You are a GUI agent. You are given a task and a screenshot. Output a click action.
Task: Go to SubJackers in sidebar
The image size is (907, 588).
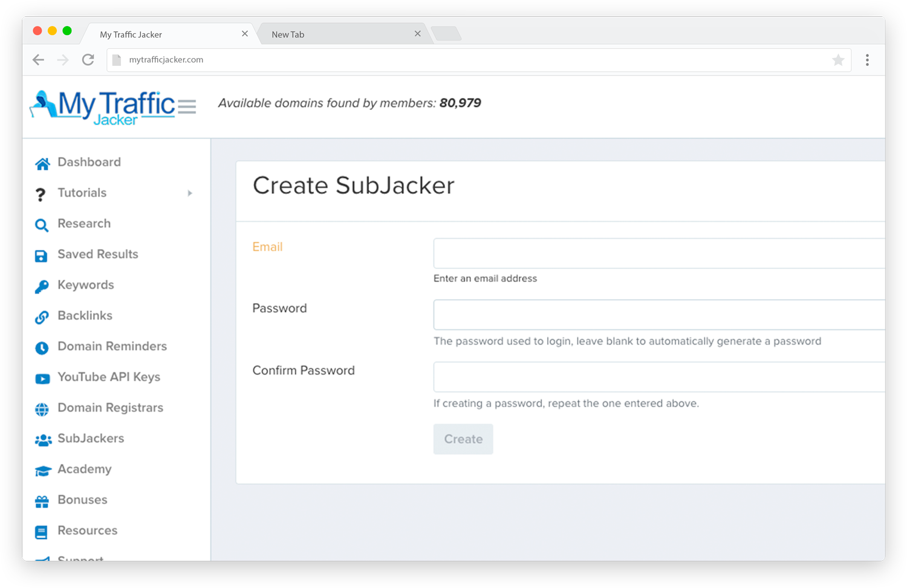coord(91,439)
